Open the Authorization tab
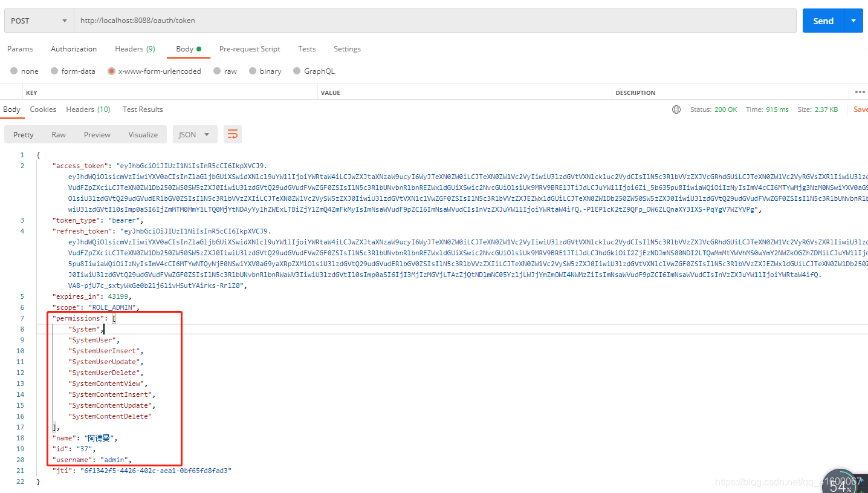868x493 pixels. [x=74, y=49]
